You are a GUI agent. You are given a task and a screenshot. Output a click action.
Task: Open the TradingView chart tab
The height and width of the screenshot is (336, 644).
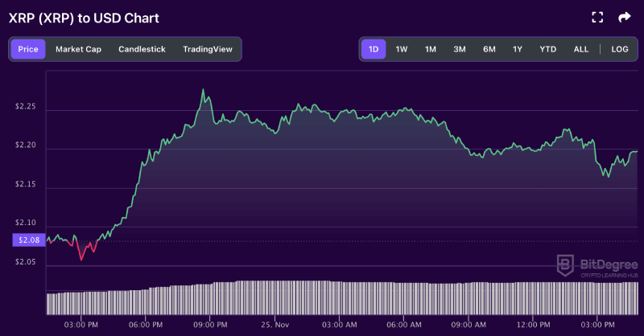pos(208,49)
